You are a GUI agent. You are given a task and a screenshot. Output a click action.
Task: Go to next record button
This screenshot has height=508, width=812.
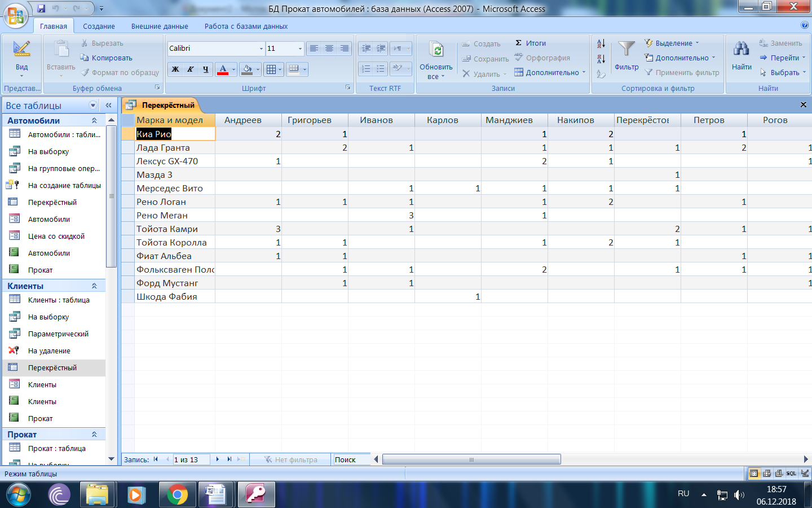pos(218,459)
